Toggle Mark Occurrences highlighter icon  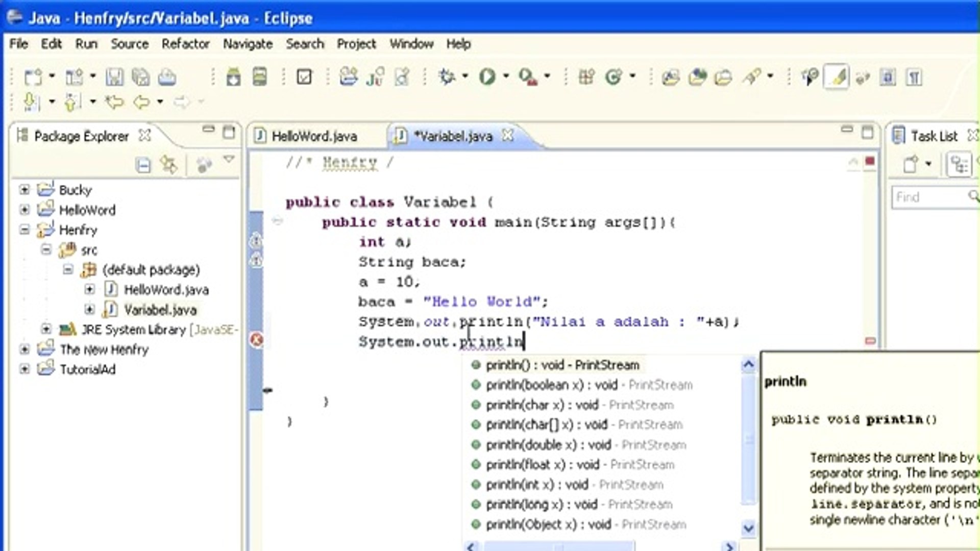(837, 77)
